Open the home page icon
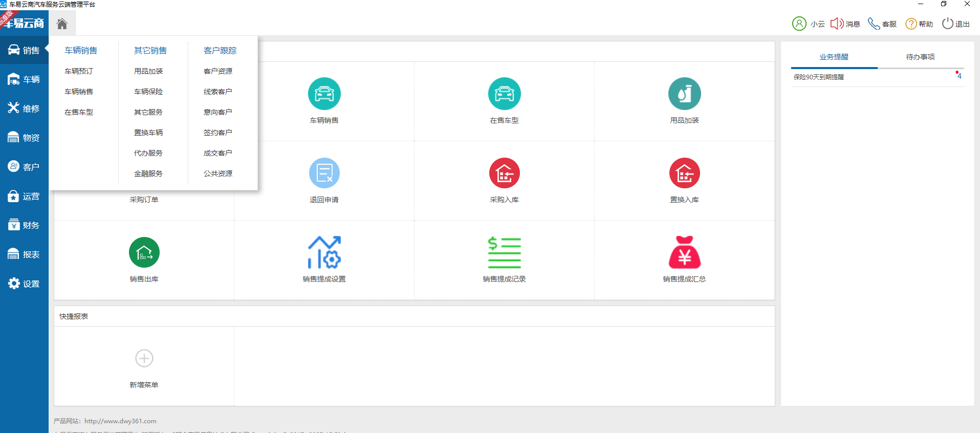Viewport: 980px width, 433px height. click(x=62, y=24)
